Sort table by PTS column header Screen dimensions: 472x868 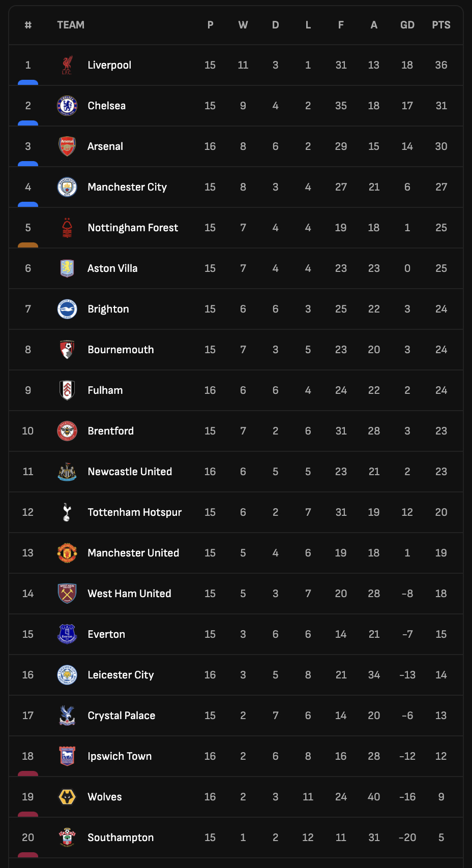[x=441, y=25]
